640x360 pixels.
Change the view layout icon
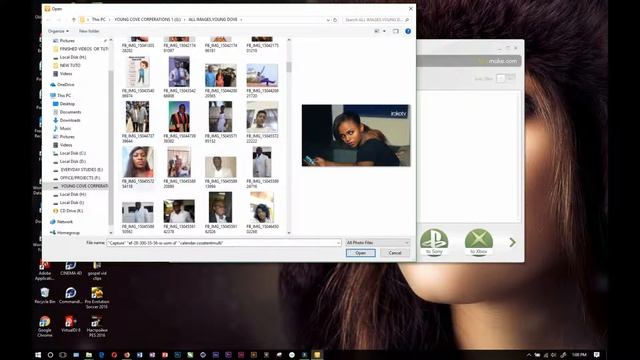point(377,31)
